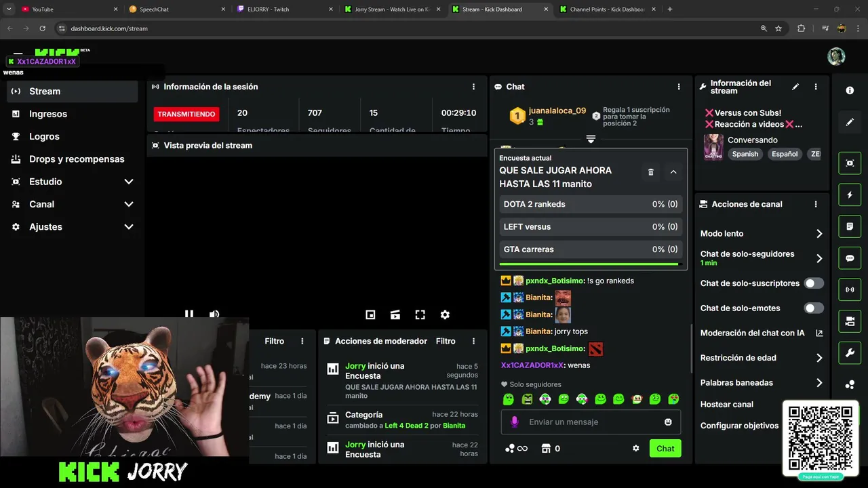Select DOTA 2 rankeds poll option
This screenshot has height=488, width=868.
[591, 204]
